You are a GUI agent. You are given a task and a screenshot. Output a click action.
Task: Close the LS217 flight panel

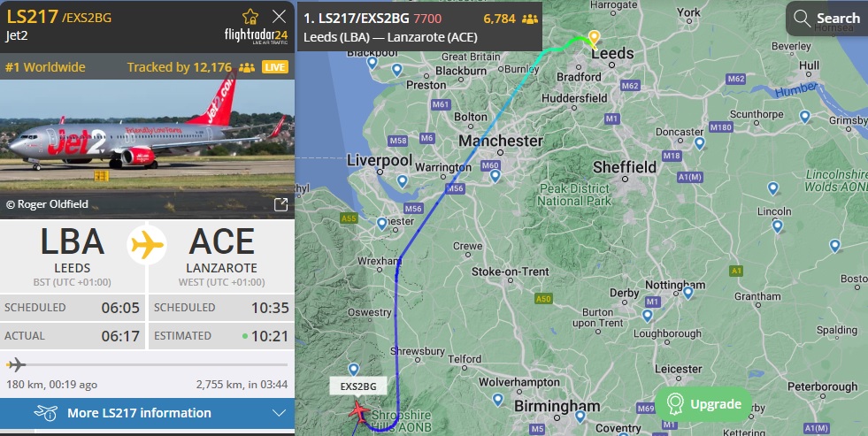[280, 17]
